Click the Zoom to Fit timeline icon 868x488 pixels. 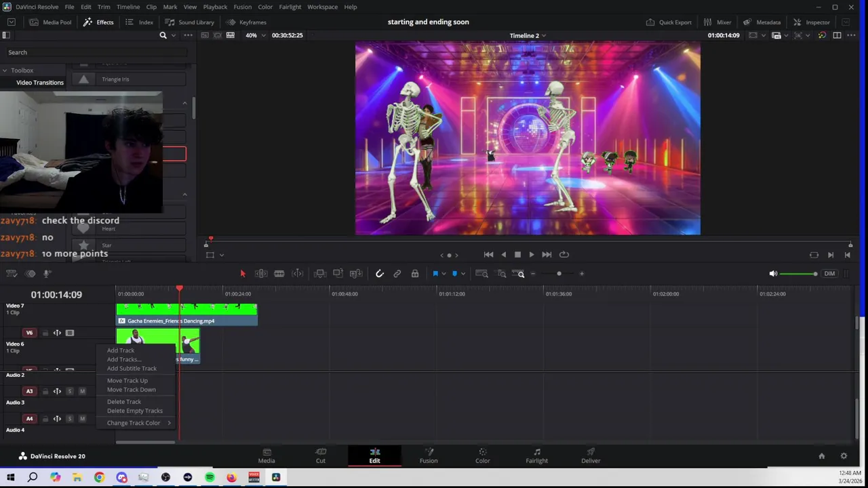coord(481,274)
